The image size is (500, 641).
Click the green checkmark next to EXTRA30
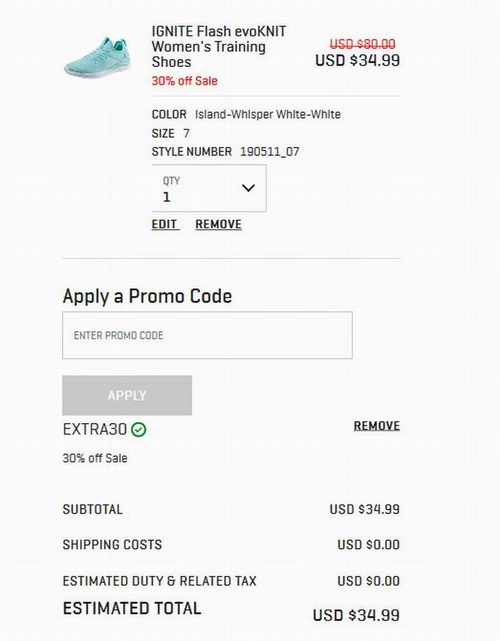(x=139, y=430)
